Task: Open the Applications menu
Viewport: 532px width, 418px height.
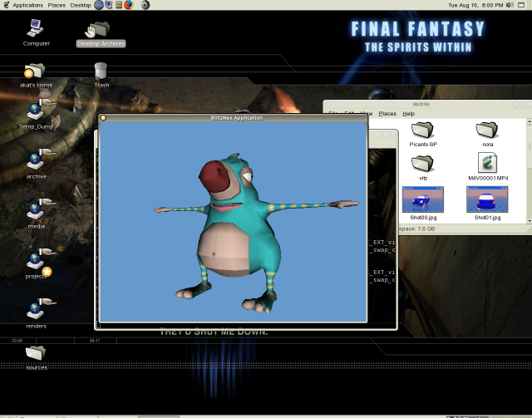Action: coord(27,5)
